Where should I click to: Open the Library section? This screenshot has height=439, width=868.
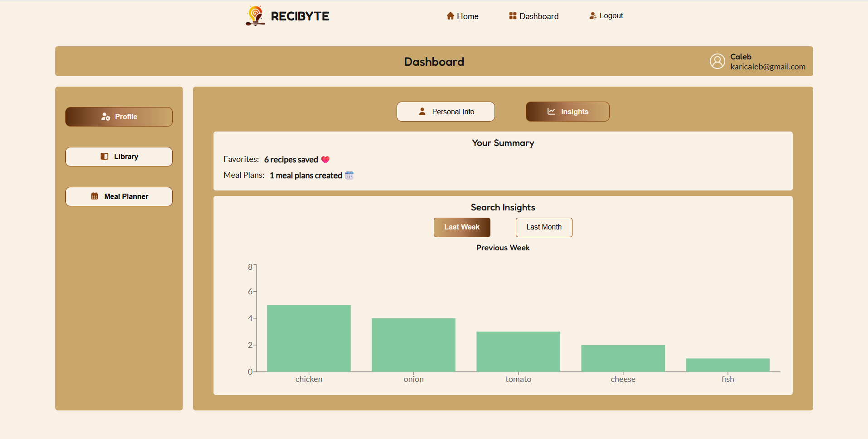coord(118,156)
